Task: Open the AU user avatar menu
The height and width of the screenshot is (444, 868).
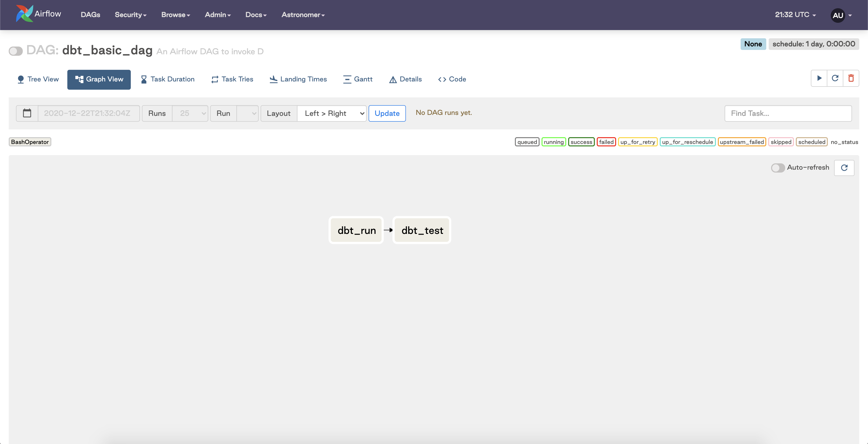Action: 838,15
